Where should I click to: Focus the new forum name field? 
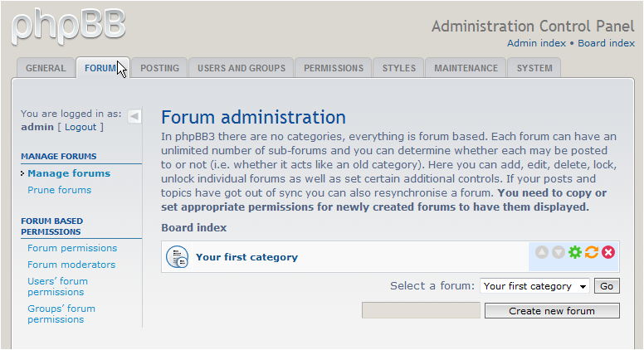coord(421,310)
